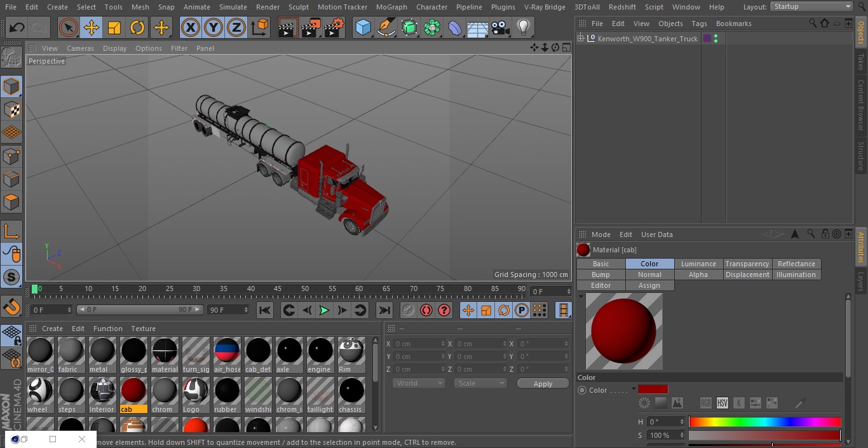This screenshot has height=448, width=868.
Task: Click the search icon in Objects manager
Action: pyautogui.click(x=813, y=23)
